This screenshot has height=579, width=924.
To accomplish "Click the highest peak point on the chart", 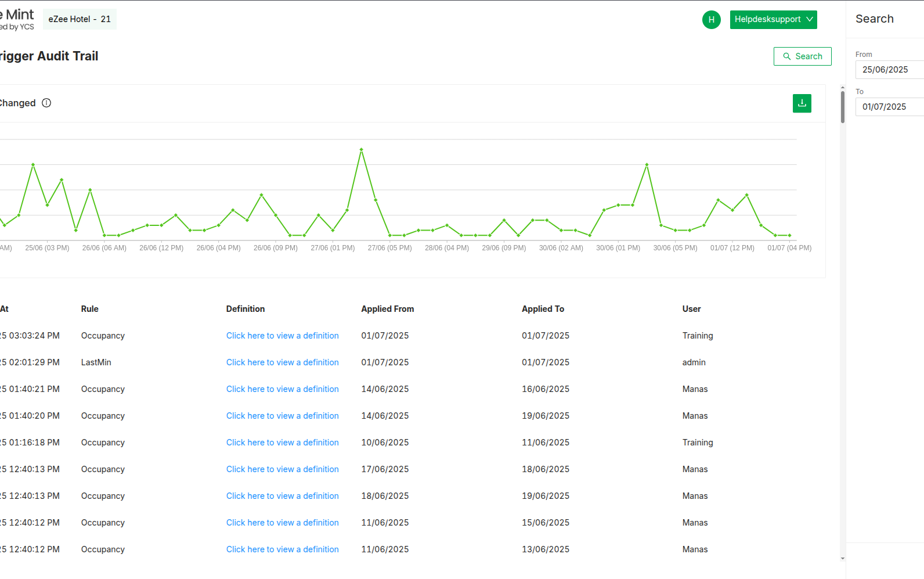I will [361, 150].
